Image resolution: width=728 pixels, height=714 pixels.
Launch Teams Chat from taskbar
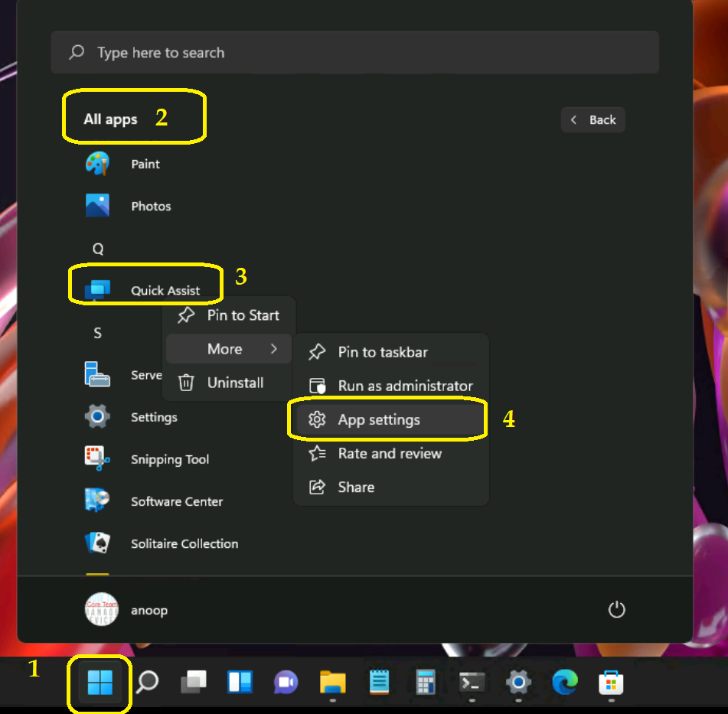point(286,683)
